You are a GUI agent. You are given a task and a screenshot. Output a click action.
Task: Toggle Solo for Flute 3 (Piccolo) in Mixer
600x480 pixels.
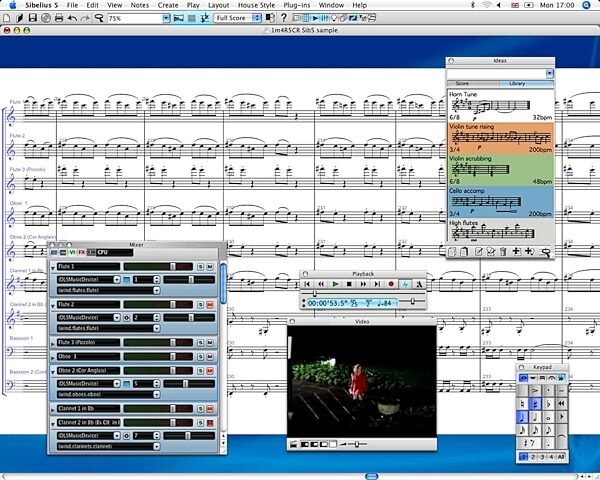[200, 343]
